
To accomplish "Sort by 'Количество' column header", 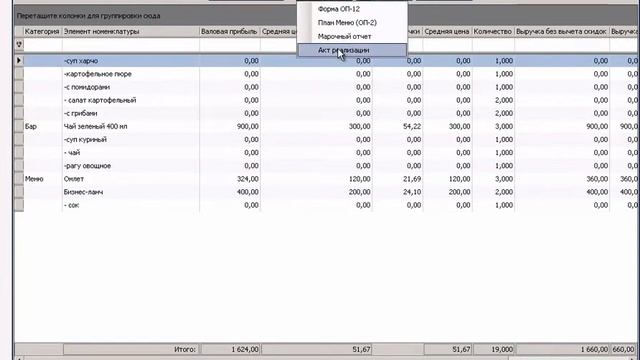I will pyautogui.click(x=493, y=31).
